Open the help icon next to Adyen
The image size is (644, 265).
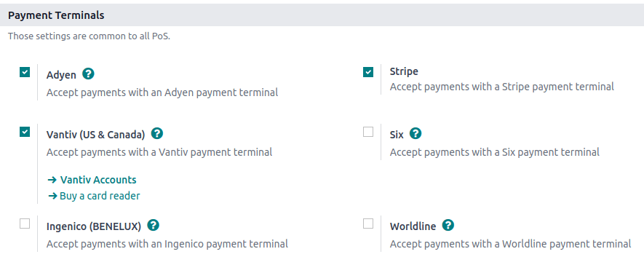click(88, 74)
